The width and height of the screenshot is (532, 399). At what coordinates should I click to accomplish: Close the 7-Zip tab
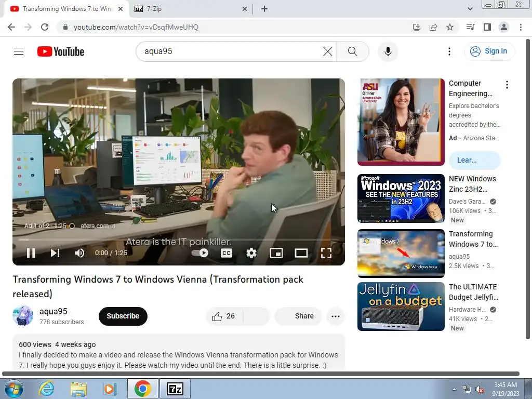pos(245,9)
